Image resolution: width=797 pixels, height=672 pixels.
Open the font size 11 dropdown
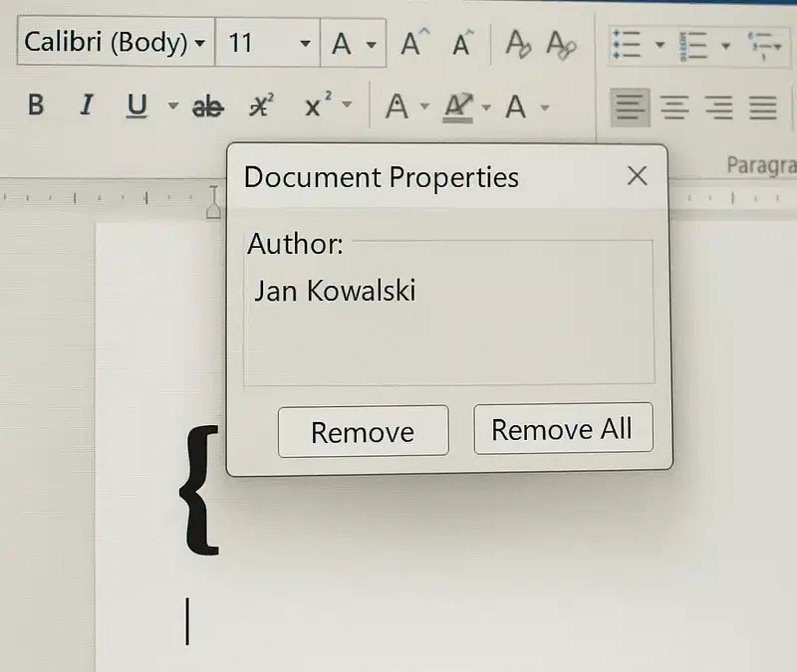(x=305, y=44)
